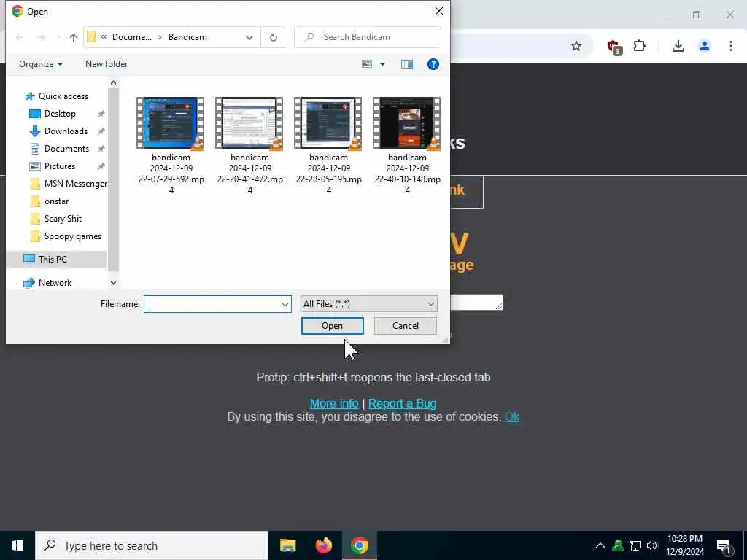This screenshot has height=560, width=747.
Task: Open Chrome Extensions puzzle icon
Action: pyautogui.click(x=639, y=46)
